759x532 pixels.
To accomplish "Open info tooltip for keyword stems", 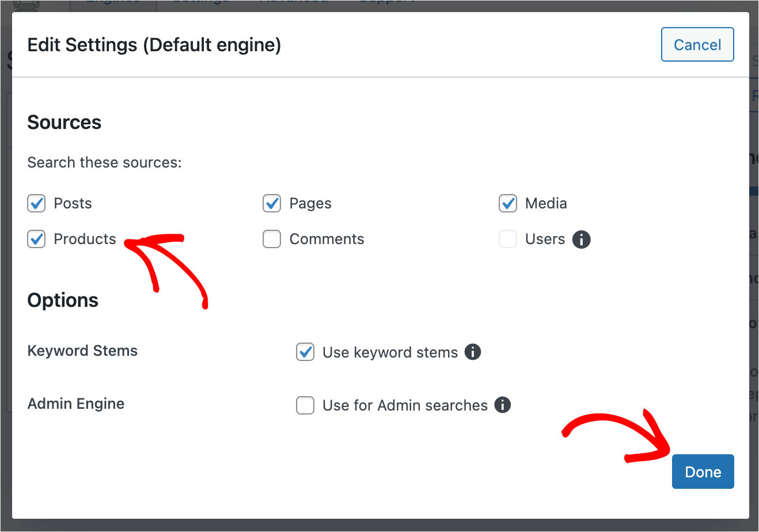I will (473, 352).
